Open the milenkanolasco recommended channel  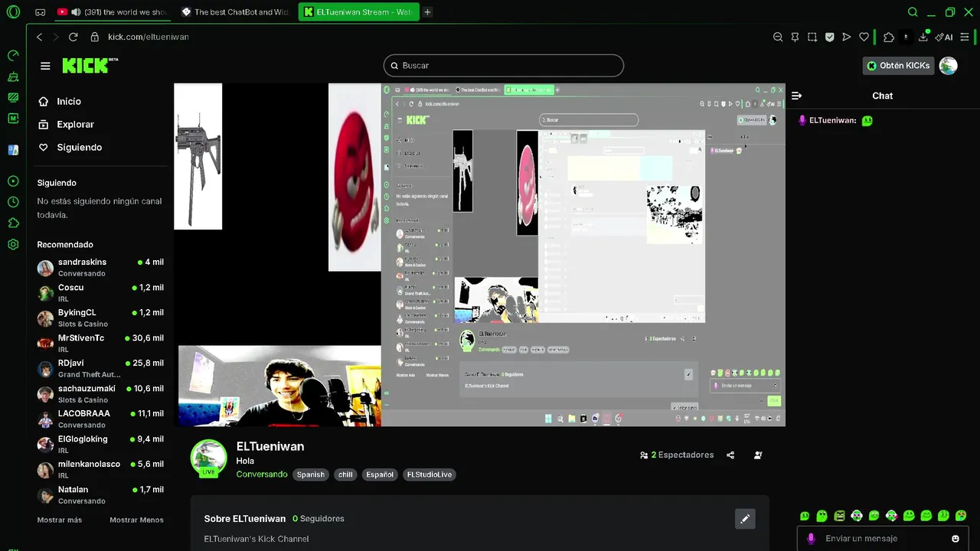point(100,469)
